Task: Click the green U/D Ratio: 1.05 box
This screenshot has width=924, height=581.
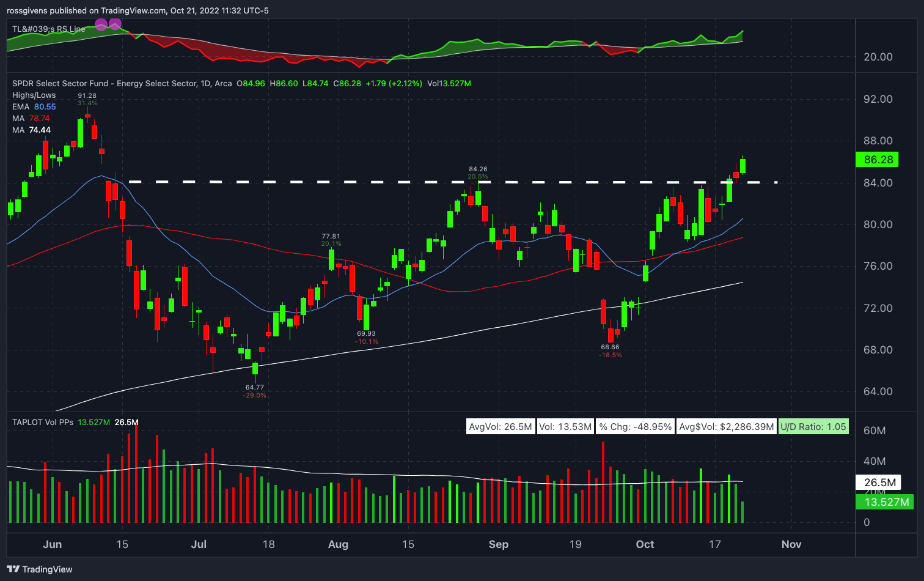Action: (x=813, y=427)
